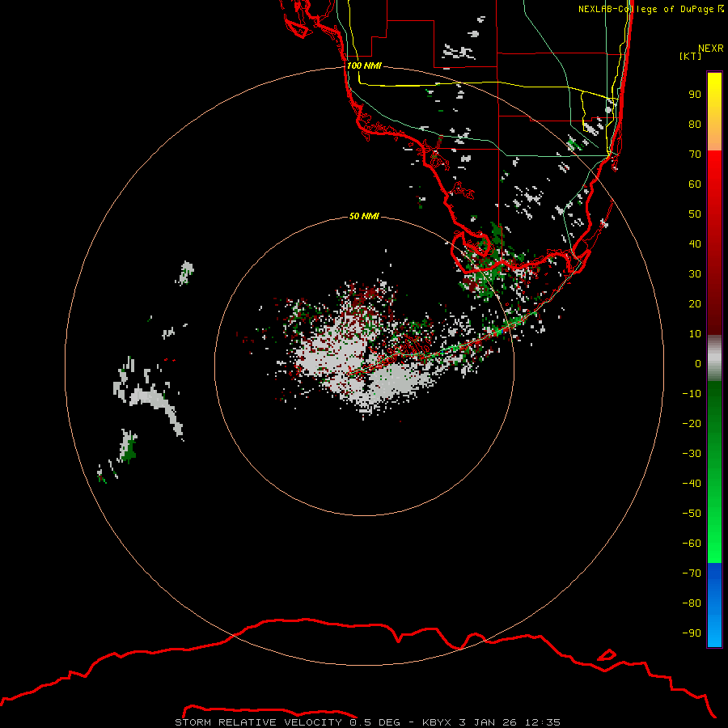Click the -10 value on the velocity scale
Viewport: 728px width, 728px height.
pos(692,394)
